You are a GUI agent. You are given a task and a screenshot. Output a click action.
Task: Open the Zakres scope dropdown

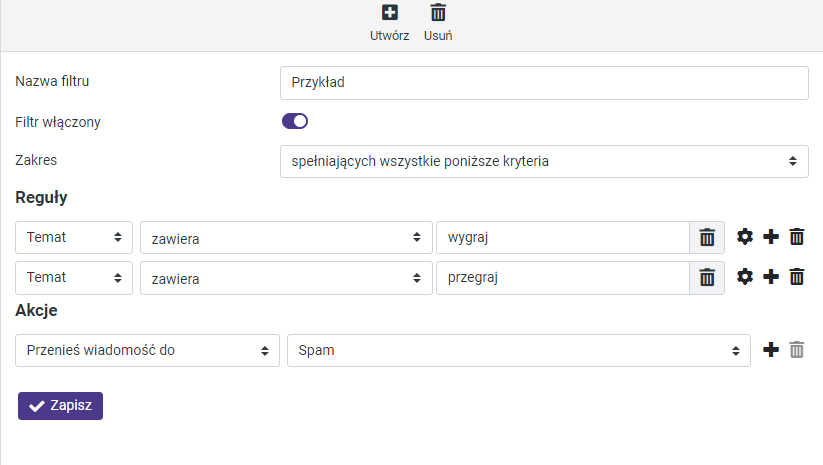544,161
